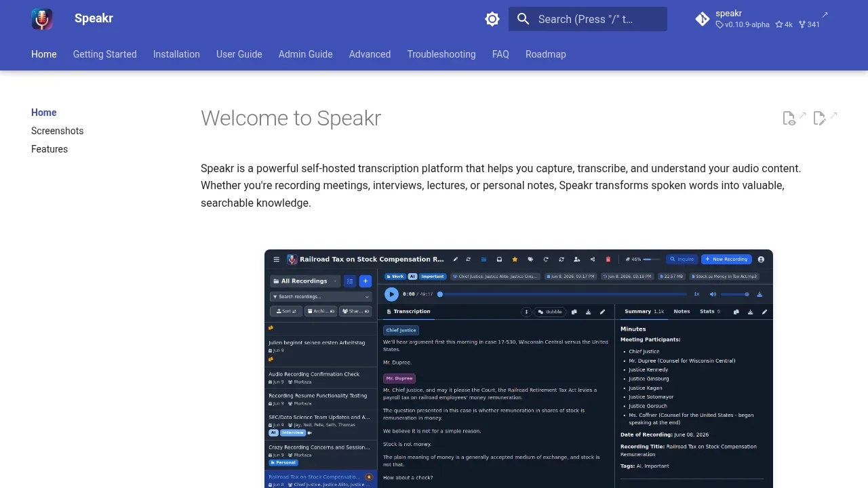Open the Advanced tab
This screenshot has height=488, width=868.
click(x=370, y=54)
